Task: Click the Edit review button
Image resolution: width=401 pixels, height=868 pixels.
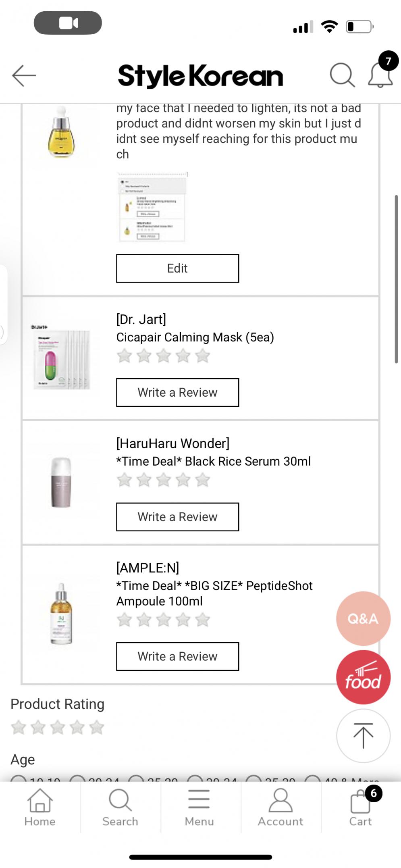Action: 177,268
